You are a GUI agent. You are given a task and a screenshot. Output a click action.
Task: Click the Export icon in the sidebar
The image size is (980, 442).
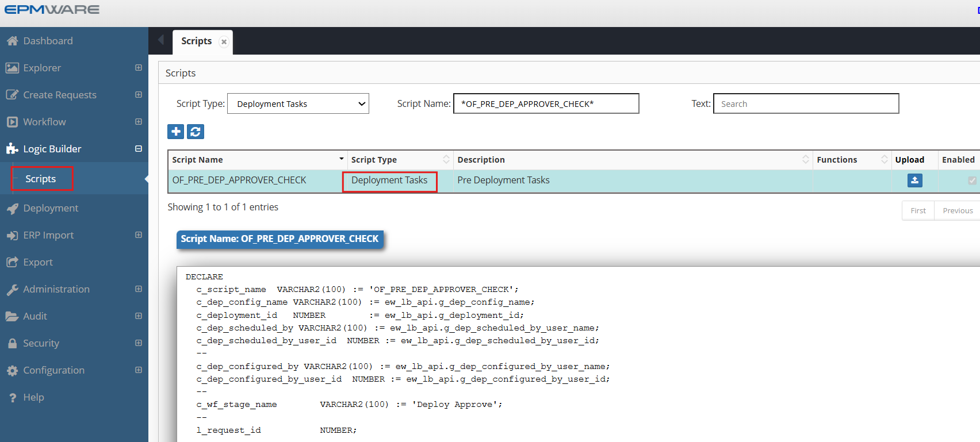[12, 262]
